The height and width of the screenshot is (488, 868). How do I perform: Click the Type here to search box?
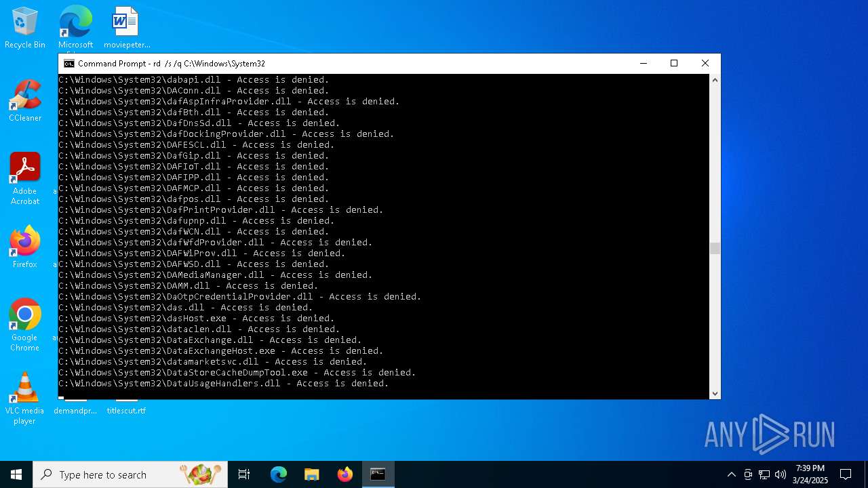tap(130, 474)
